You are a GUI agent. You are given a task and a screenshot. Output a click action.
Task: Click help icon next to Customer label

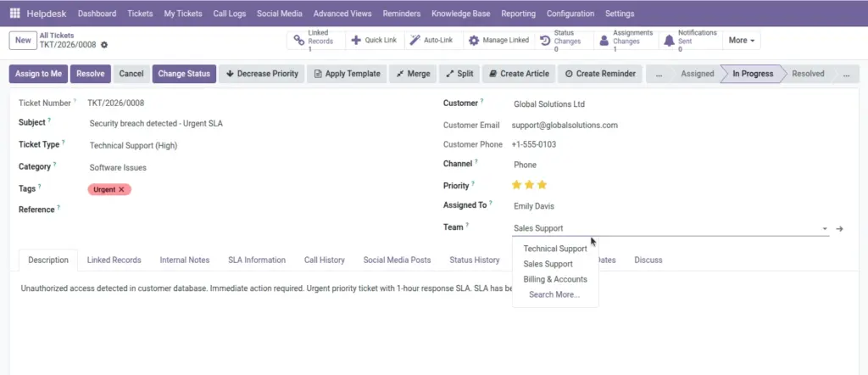[481, 101]
